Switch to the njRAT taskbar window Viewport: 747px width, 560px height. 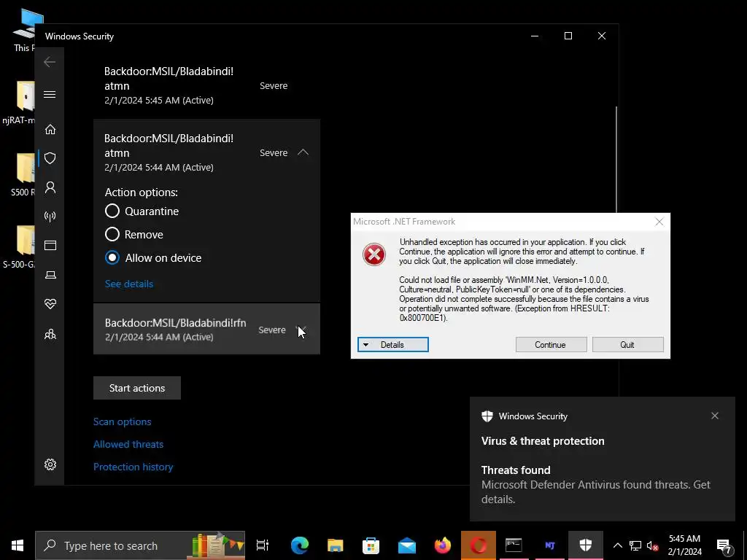[550, 545]
